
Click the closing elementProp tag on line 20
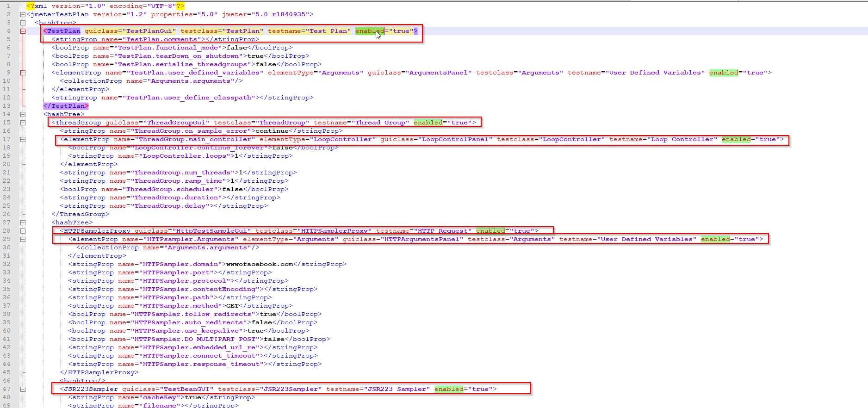pyautogui.click(x=89, y=164)
